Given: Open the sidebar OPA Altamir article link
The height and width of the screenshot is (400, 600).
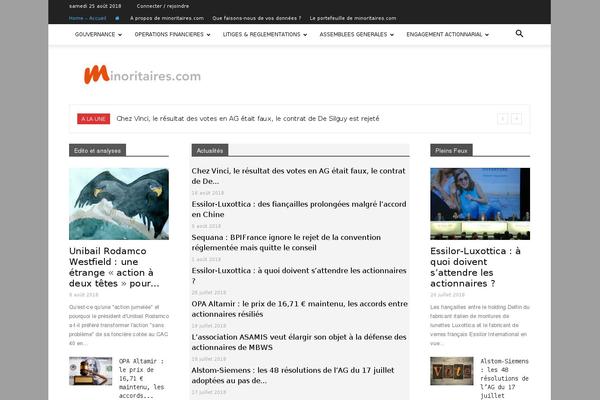Looking at the screenshot, I should 141,378.
